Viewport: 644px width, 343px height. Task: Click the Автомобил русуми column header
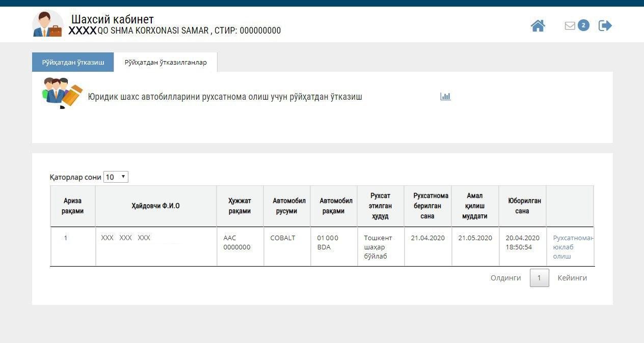click(x=287, y=206)
